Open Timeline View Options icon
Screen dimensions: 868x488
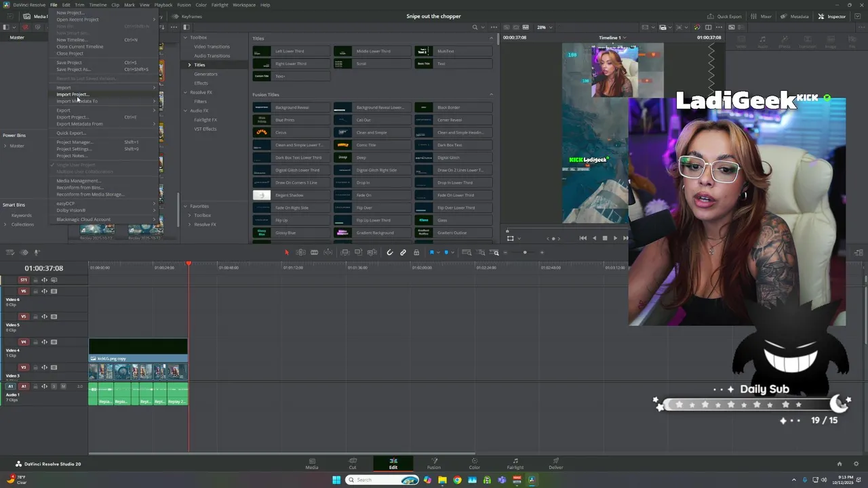[9, 252]
